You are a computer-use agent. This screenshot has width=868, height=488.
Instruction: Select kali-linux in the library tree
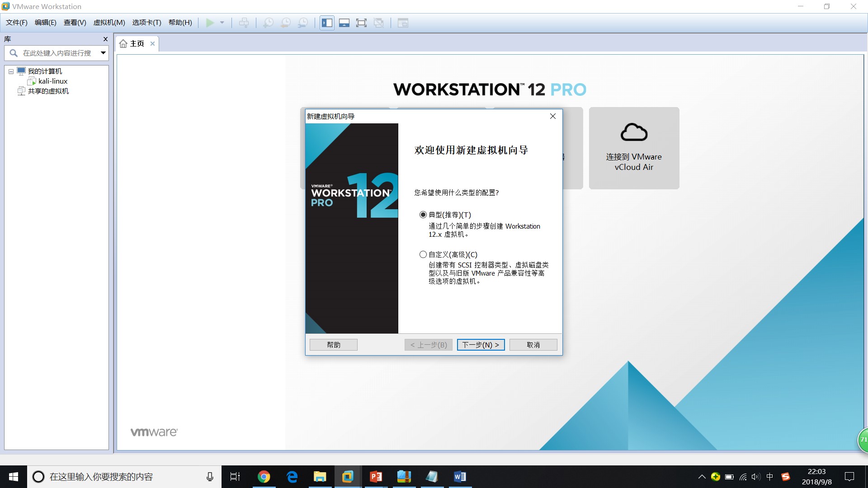[x=52, y=81]
